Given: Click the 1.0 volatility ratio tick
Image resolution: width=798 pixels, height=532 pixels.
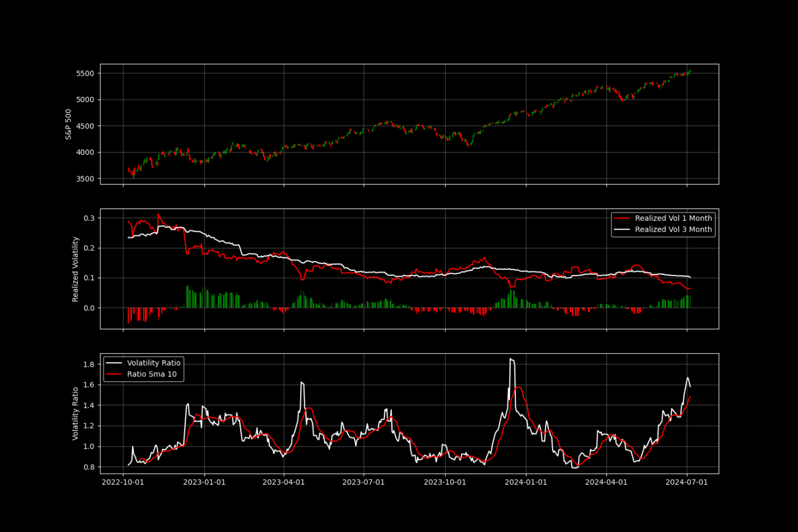Looking at the screenshot, I should pos(89,447).
